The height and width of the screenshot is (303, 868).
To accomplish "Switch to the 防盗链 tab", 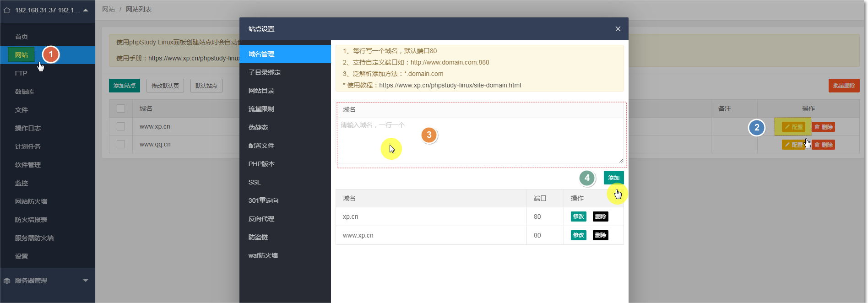I will click(285, 237).
